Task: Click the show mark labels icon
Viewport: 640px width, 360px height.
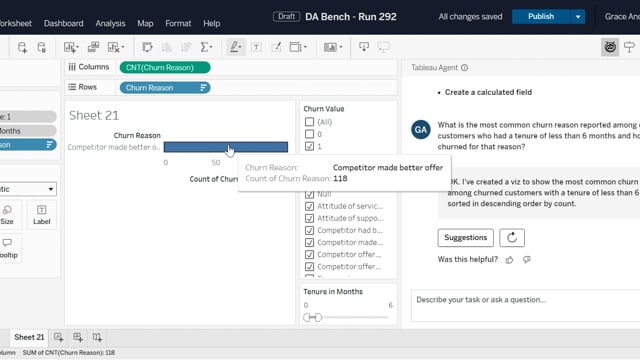Action: click(256, 47)
